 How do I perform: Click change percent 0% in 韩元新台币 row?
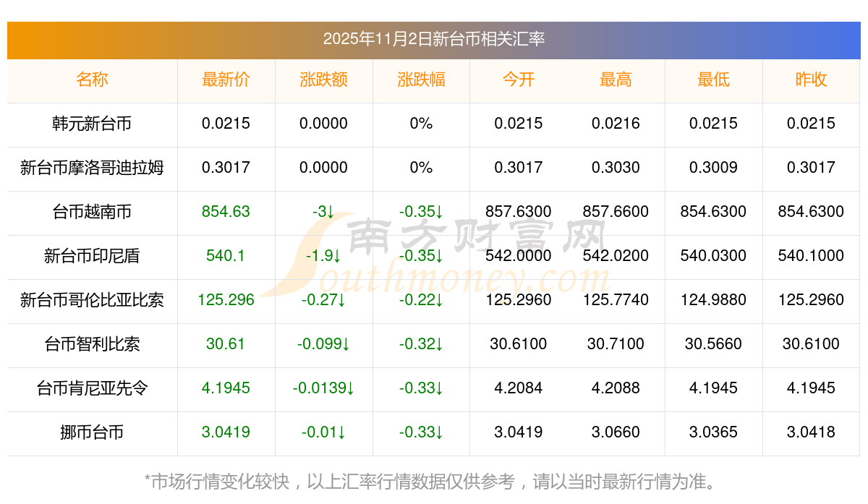pyautogui.click(x=421, y=124)
